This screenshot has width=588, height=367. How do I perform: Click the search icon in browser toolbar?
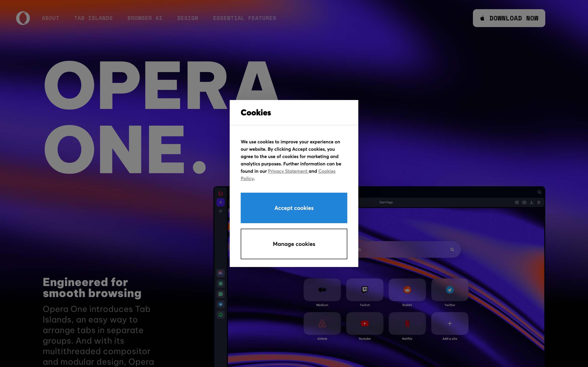click(539, 192)
